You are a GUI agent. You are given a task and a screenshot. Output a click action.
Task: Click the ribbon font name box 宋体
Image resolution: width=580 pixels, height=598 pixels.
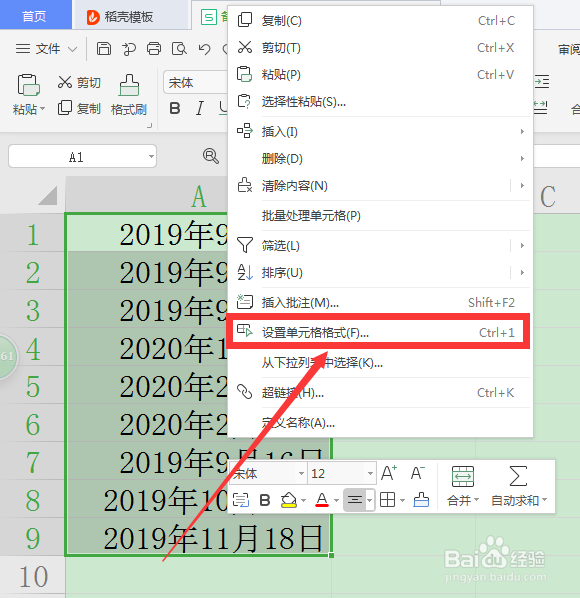tap(196, 82)
